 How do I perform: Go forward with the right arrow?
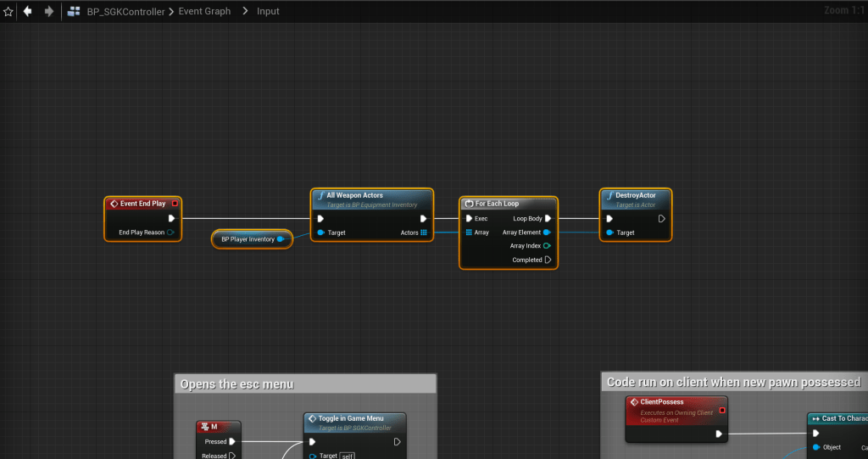[48, 12]
